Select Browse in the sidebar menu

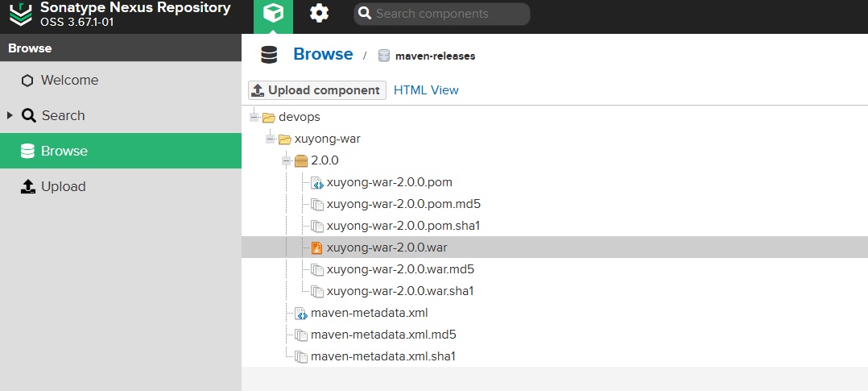tap(64, 151)
